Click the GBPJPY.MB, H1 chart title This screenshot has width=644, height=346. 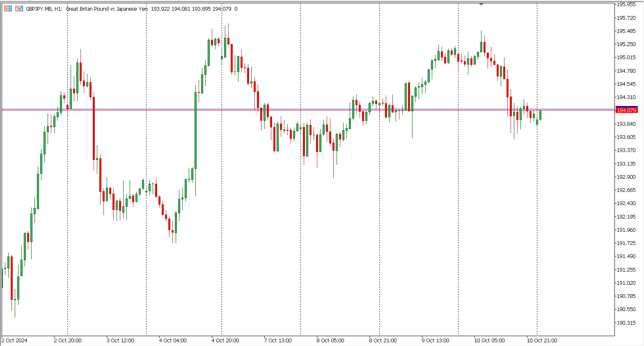[44, 9]
